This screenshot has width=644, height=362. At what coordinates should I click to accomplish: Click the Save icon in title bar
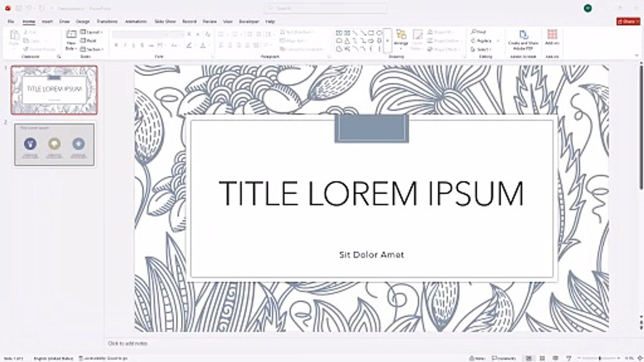pyautogui.click(x=19, y=8)
